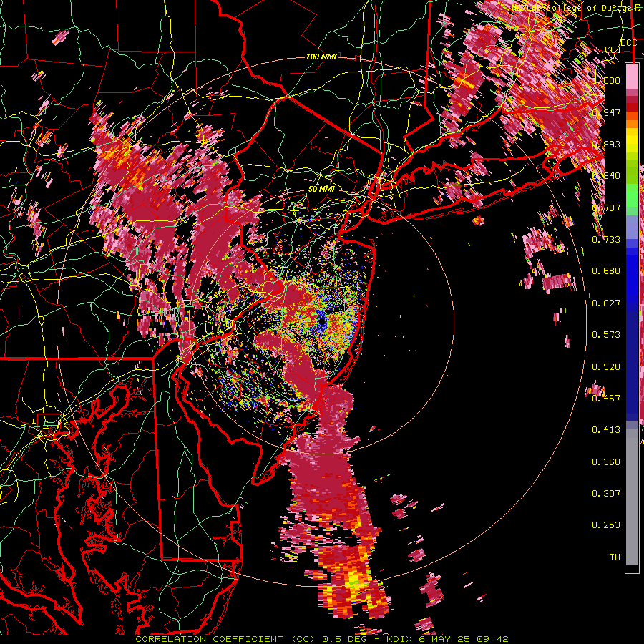
Task: Click the 0.520 color scale value
Action: click(x=606, y=367)
